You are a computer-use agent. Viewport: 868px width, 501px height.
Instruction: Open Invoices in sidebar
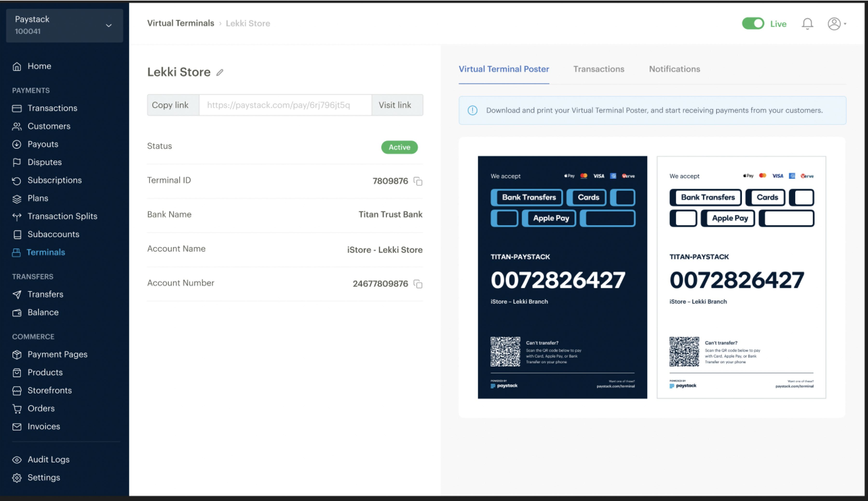(43, 427)
